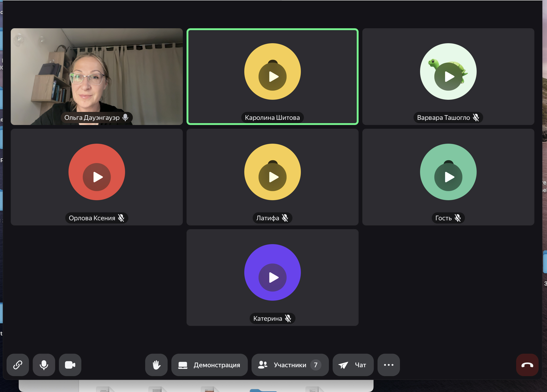The height and width of the screenshot is (392, 547).
Task: Click the participant count badge 7
Action: (x=316, y=365)
